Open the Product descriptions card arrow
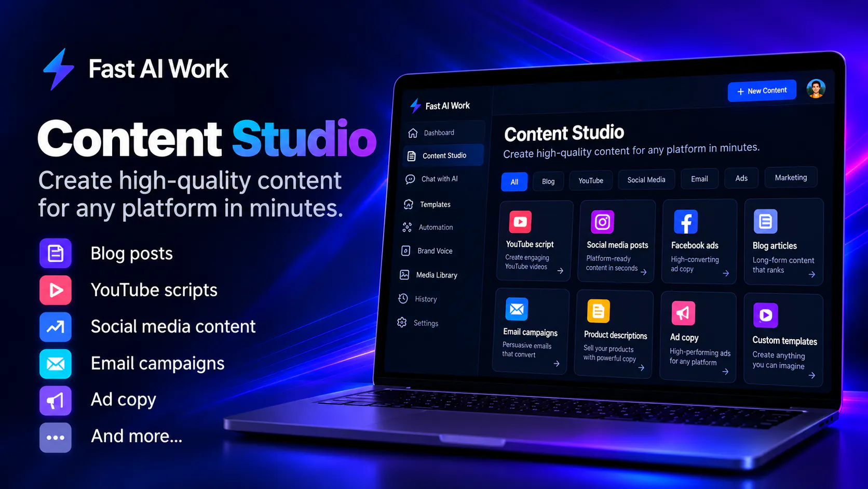 (x=641, y=367)
